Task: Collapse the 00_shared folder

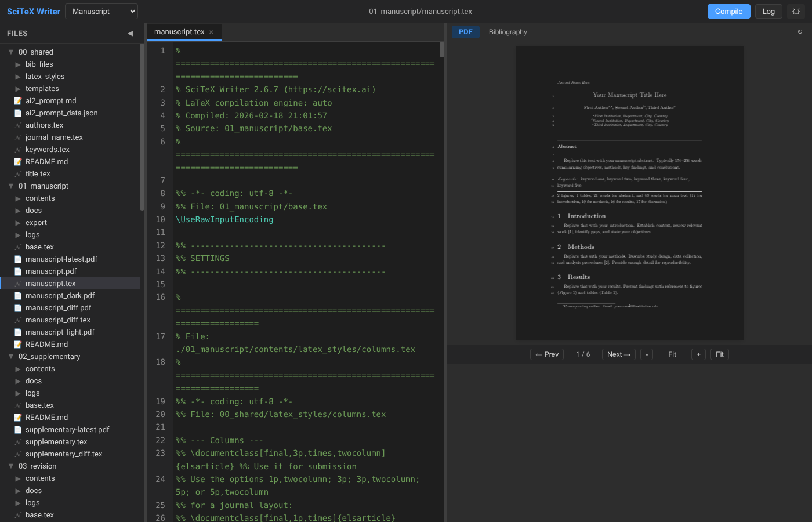Action: 11,52
